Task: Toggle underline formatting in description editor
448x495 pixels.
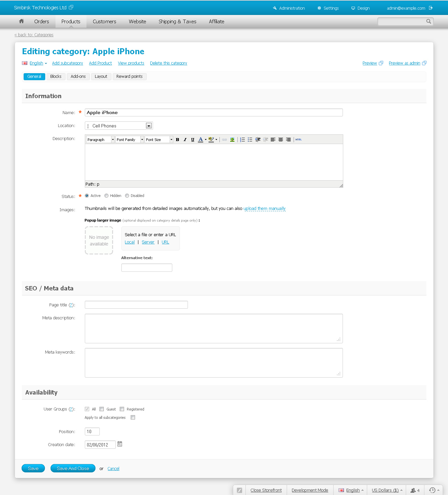Action: click(x=193, y=140)
